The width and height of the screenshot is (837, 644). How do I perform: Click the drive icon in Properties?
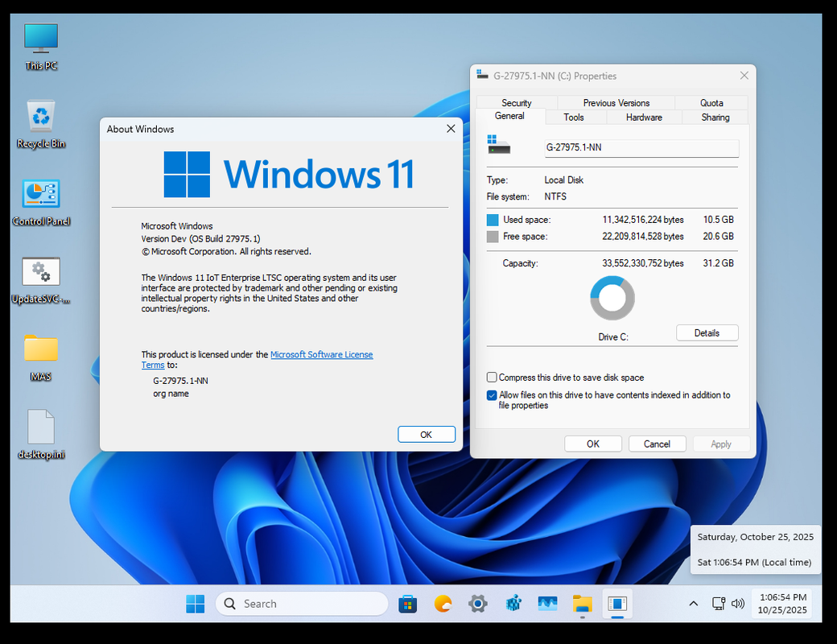tap(498, 144)
